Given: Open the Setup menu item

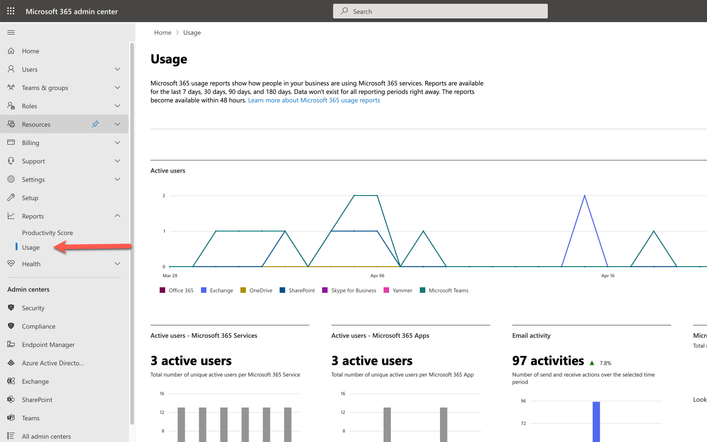Looking at the screenshot, I should pyautogui.click(x=30, y=198).
